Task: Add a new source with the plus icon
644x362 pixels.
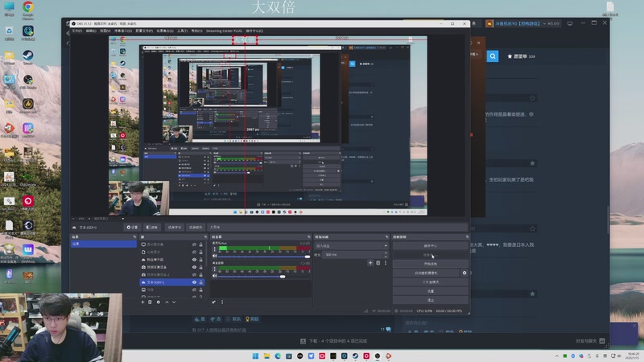Action: pyautogui.click(x=143, y=302)
